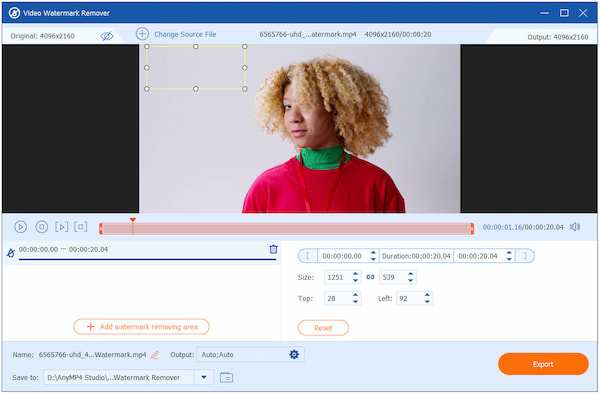This screenshot has height=394, width=600.
Task: Mute audio with the speaker icon
Action: point(575,227)
